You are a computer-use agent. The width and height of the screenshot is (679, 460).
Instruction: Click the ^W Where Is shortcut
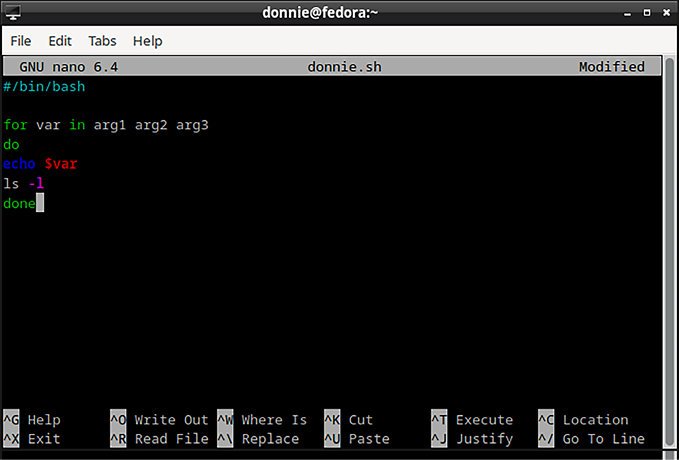point(262,420)
